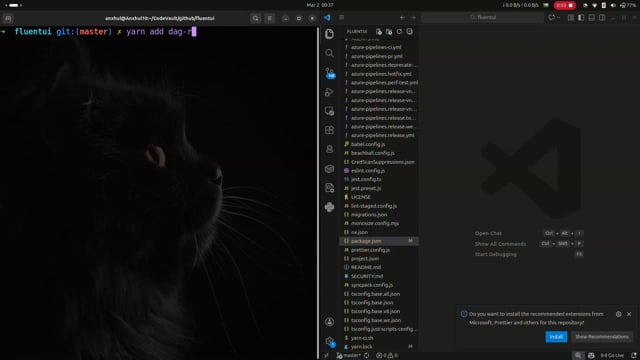The image size is (640, 360).
Task: Click the volume icon in system tray
Action: tap(613, 5)
